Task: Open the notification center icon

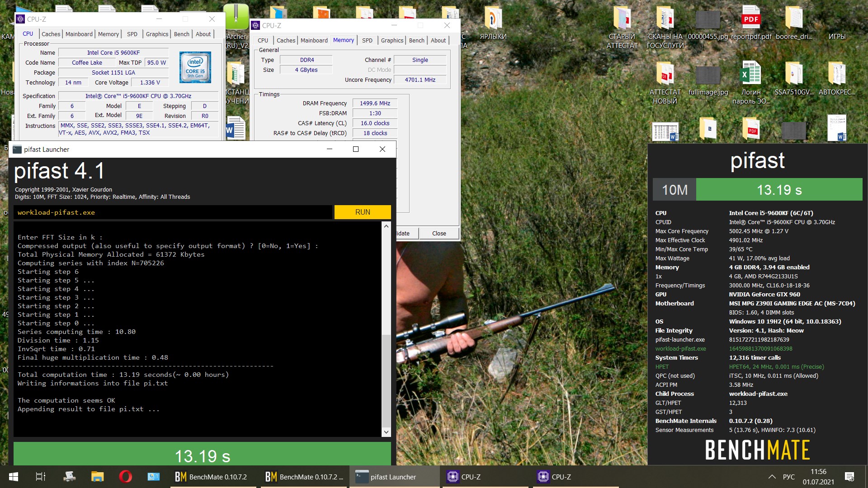Action: (849, 477)
